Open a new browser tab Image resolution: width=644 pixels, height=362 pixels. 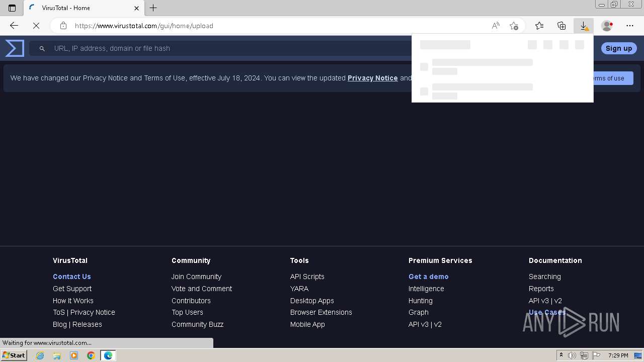pyautogui.click(x=153, y=8)
